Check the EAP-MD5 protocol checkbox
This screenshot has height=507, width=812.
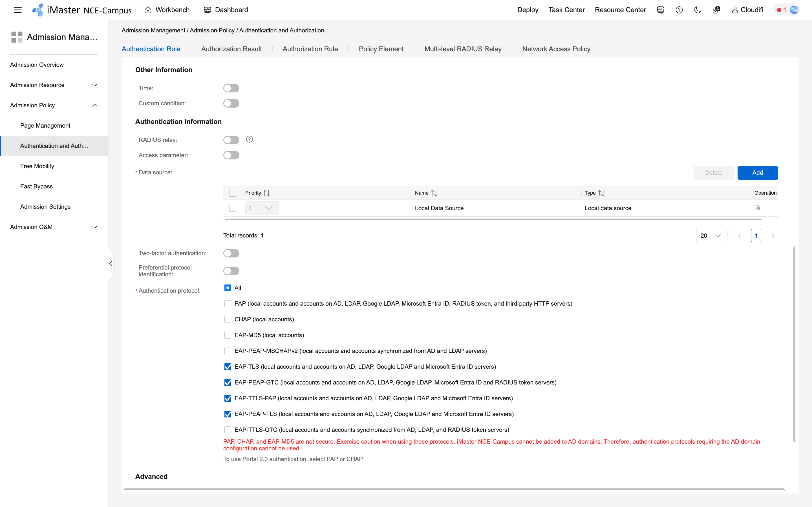(228, 335)
